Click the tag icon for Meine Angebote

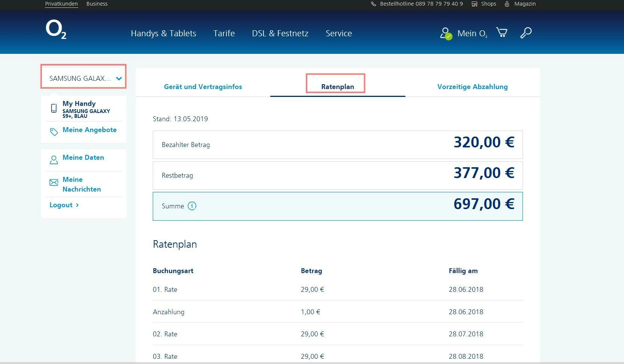[54, 132]
